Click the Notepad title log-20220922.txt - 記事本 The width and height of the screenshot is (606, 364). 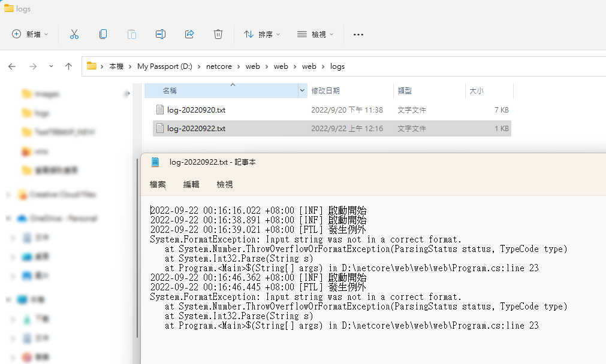pyautogui.click(x=213, y=162)
